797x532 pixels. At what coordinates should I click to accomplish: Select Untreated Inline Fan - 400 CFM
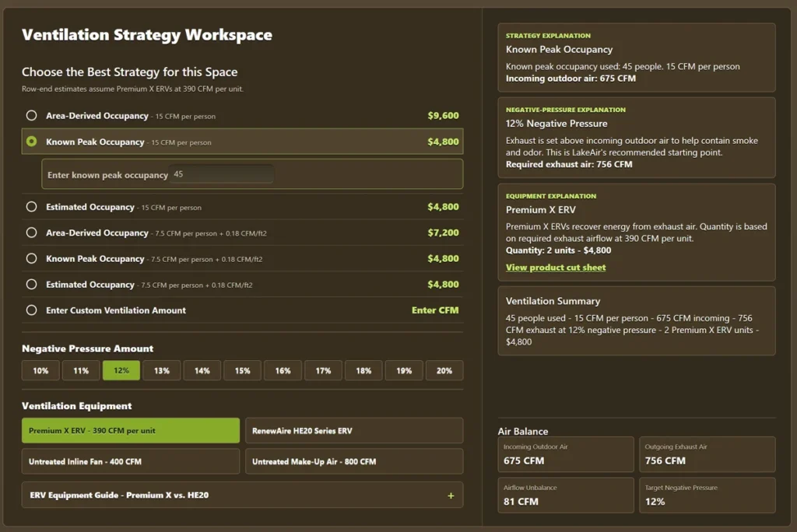[131, 461]
